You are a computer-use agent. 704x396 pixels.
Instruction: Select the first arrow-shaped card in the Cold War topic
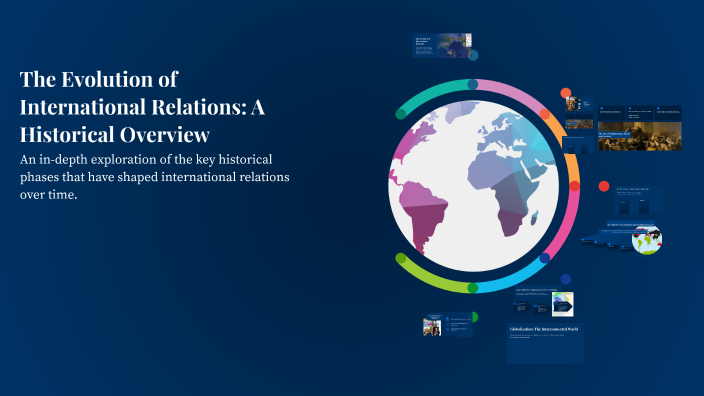522,307
